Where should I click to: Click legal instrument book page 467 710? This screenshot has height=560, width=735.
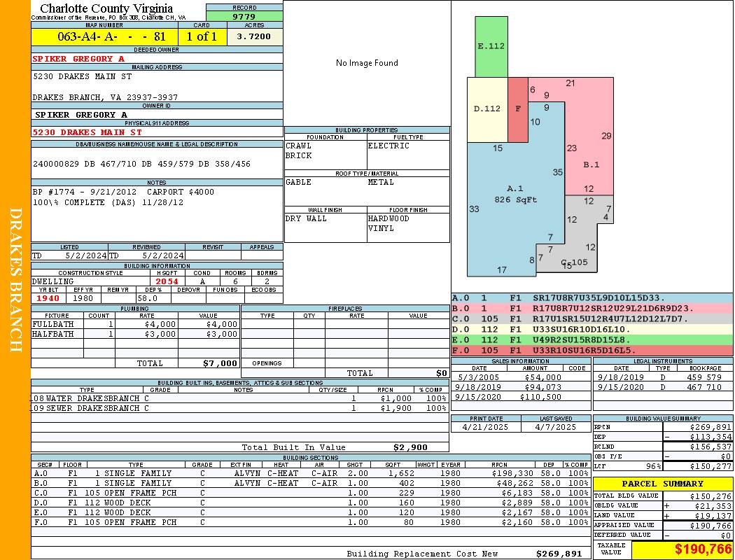704,388
